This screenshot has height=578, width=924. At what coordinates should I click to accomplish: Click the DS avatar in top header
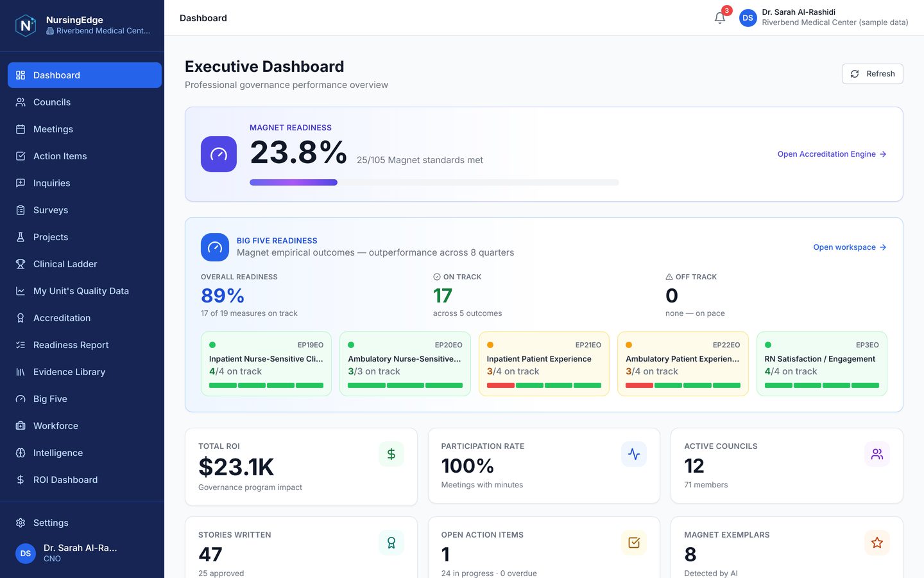click(748, 18)
